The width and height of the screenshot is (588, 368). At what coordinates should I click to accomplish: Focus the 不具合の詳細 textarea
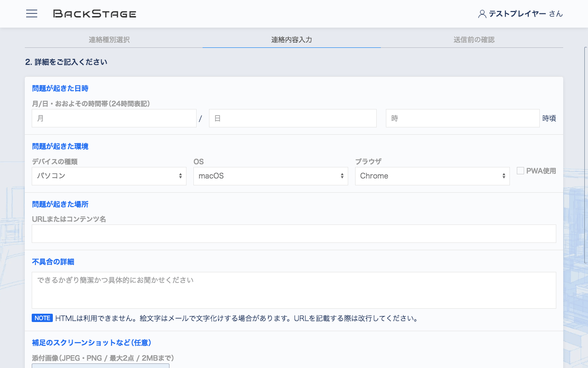(x=294, y=290)
